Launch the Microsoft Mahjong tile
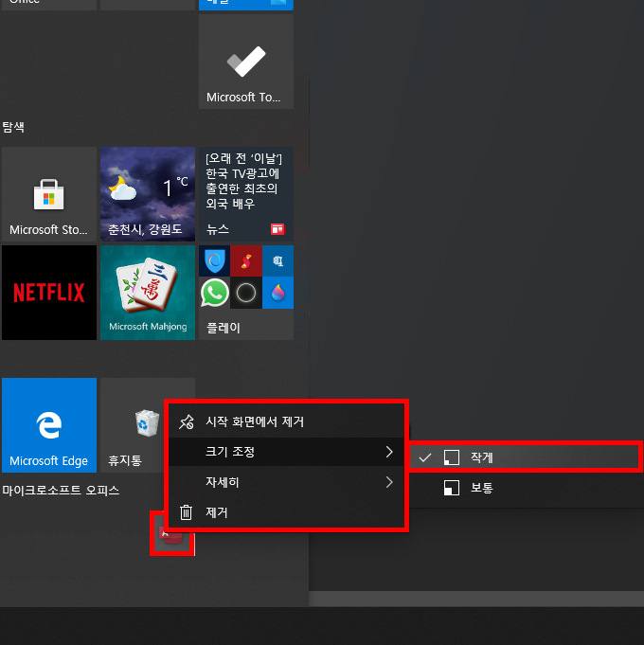Screen dimensions: 644x645 [x=148, y=293]
